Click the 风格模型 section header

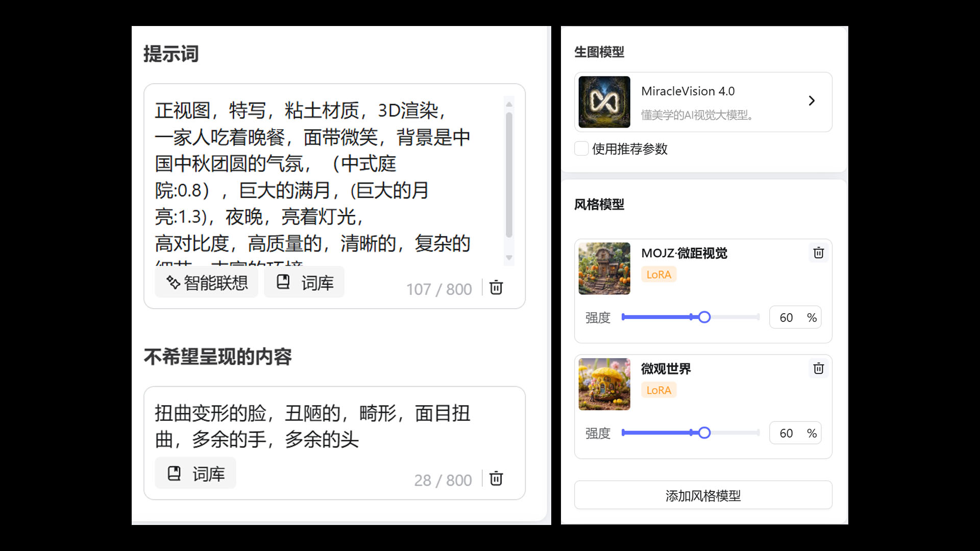pos(599,205)
